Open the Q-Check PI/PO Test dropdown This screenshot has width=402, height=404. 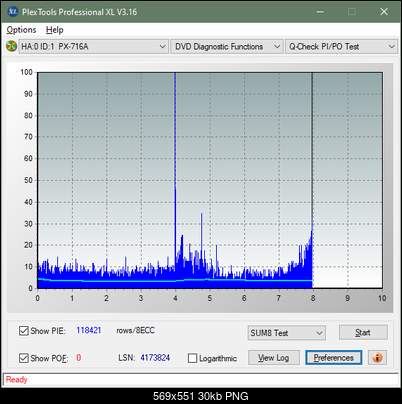click(341, 47)
